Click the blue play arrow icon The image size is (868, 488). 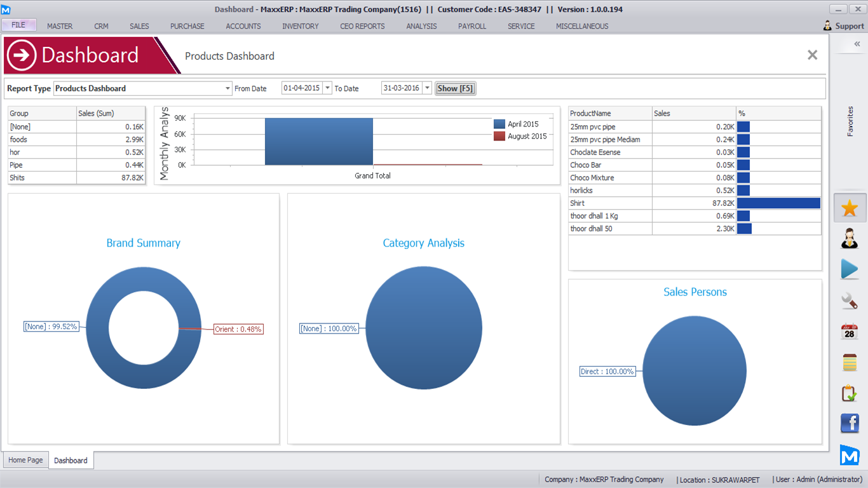[x=850, y=269]
